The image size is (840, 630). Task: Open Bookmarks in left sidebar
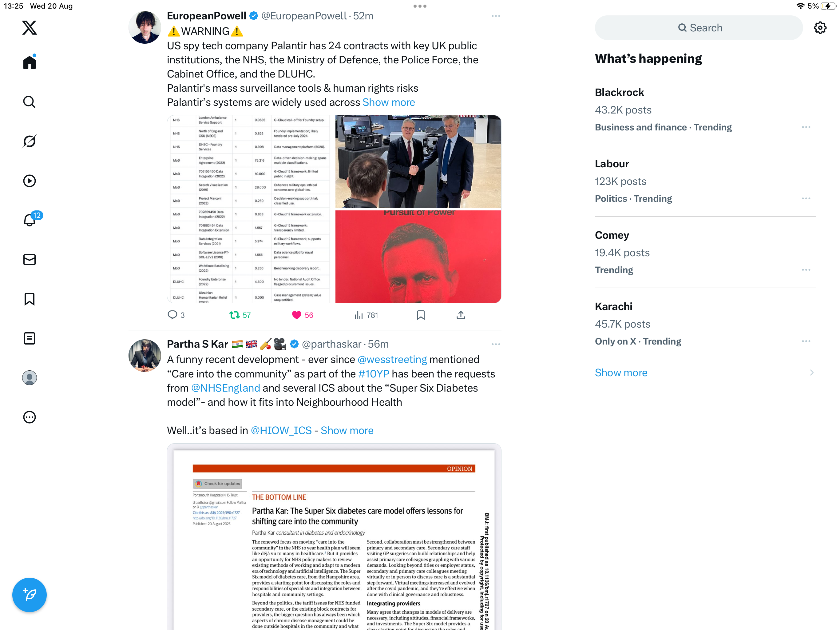[29, 299]
